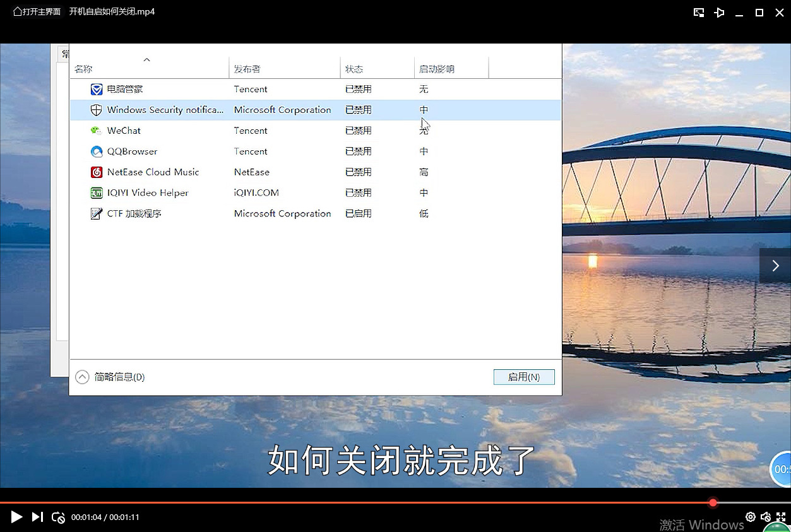Click the NetEase Cloud Music red icon
This screenshot has height=532, width=791.
[x=96, y=172]
